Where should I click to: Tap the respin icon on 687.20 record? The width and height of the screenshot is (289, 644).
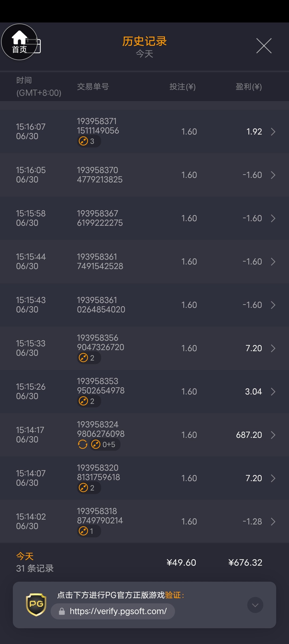[x=83, y=444]
